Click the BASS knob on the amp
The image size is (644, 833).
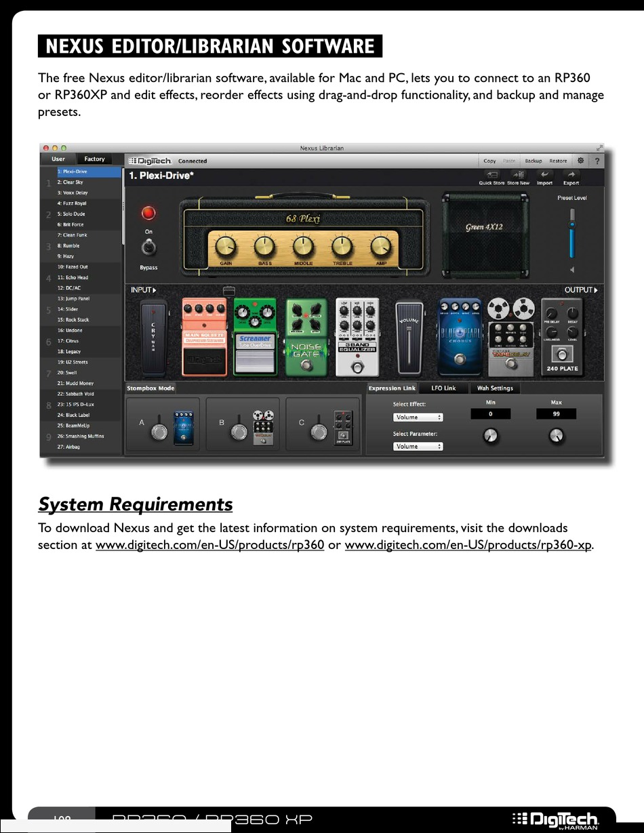(x=265, y=246)
